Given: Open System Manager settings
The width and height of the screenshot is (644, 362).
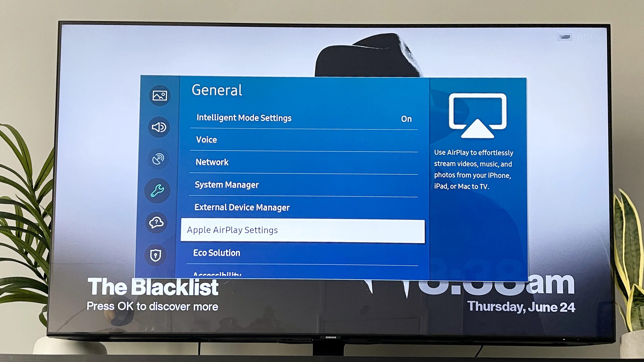Looking at the screenshot, I should [x=305, y=185].
